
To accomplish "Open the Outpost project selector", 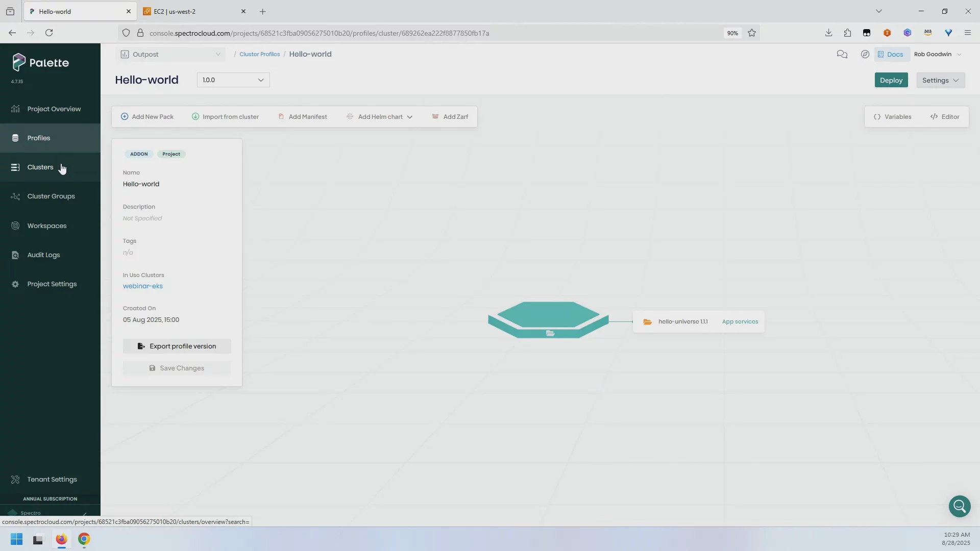I will (170, 54).
